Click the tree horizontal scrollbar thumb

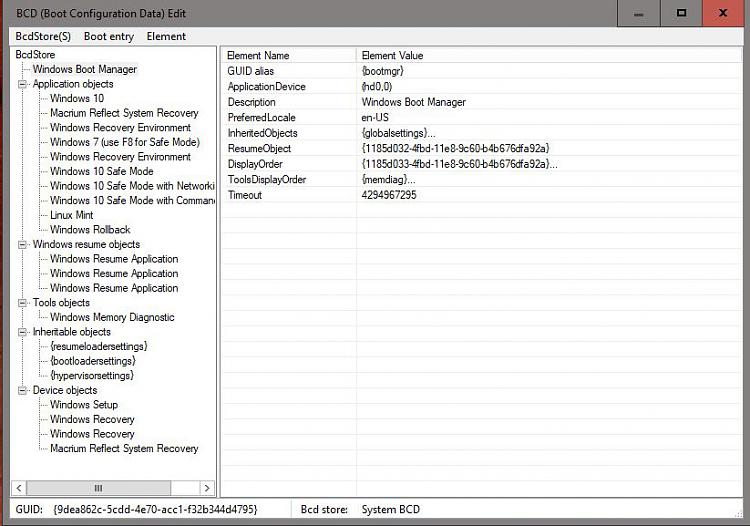click(98, 488)
